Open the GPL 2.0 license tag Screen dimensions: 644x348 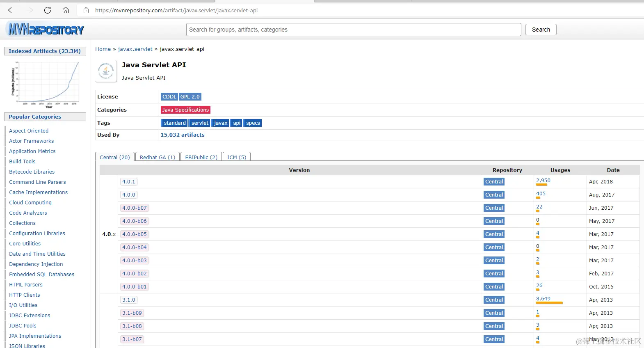190,97
